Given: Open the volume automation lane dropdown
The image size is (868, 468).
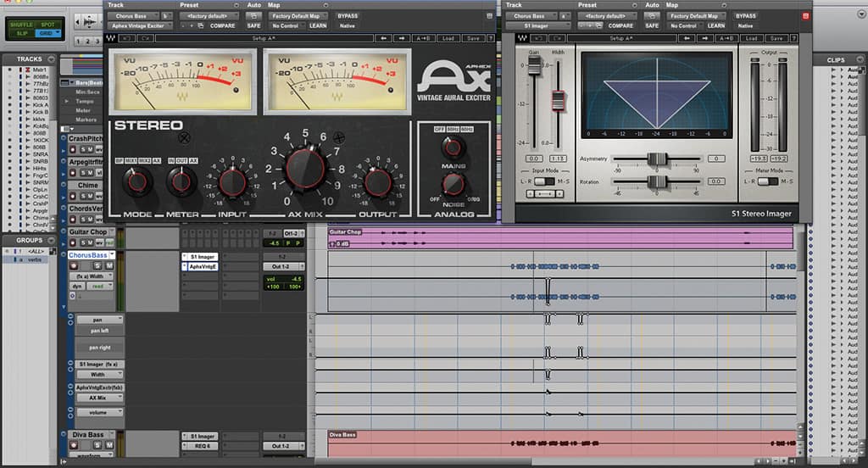Looking at the screenshot, I should (x=100, y=412).
